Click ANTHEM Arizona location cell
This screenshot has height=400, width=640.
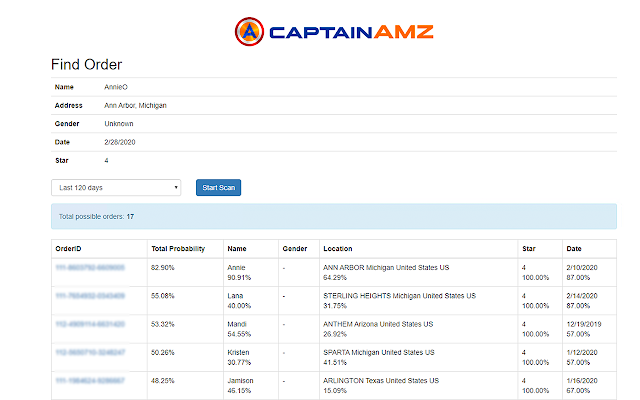[x=419, y=329]
